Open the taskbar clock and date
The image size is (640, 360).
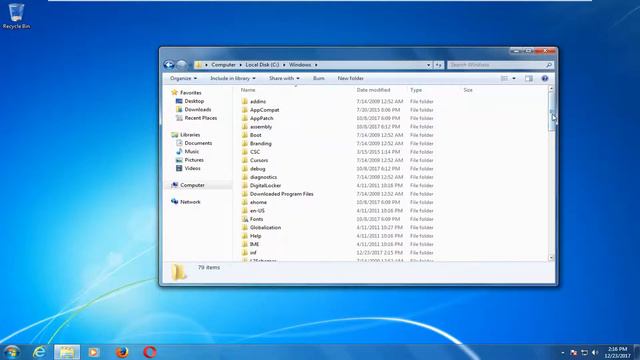(x=617, y=353)
